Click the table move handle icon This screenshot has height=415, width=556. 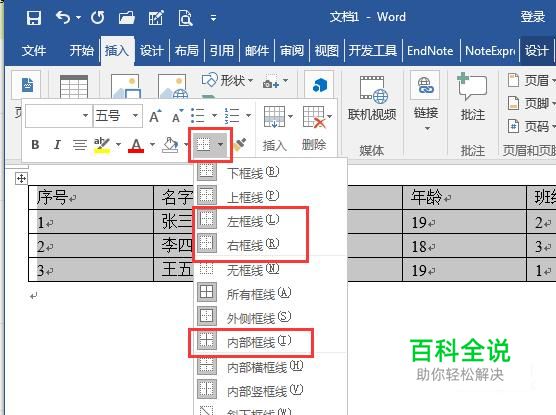pos(21,178)
